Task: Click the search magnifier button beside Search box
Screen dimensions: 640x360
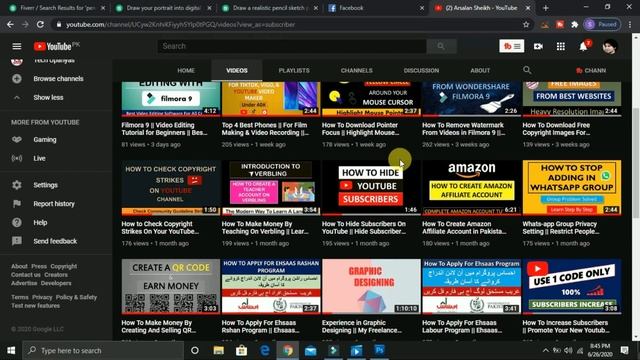Action: click(x=441, y=46)
